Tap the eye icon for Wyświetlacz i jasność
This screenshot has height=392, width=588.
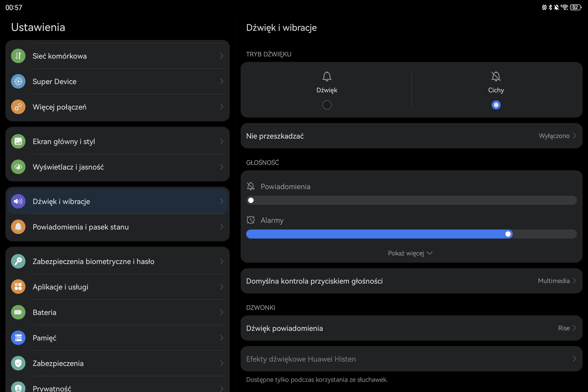pos(18,167)
